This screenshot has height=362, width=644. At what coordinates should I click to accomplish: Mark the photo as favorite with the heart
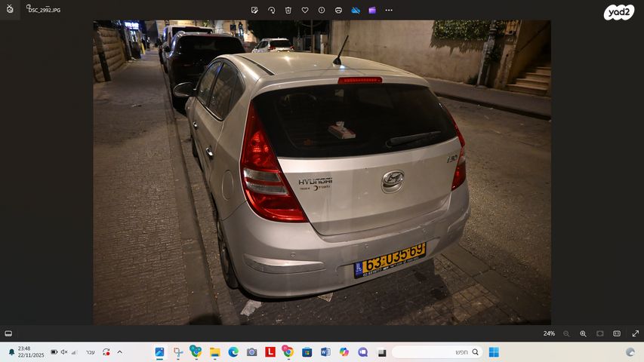coord(305,11)
